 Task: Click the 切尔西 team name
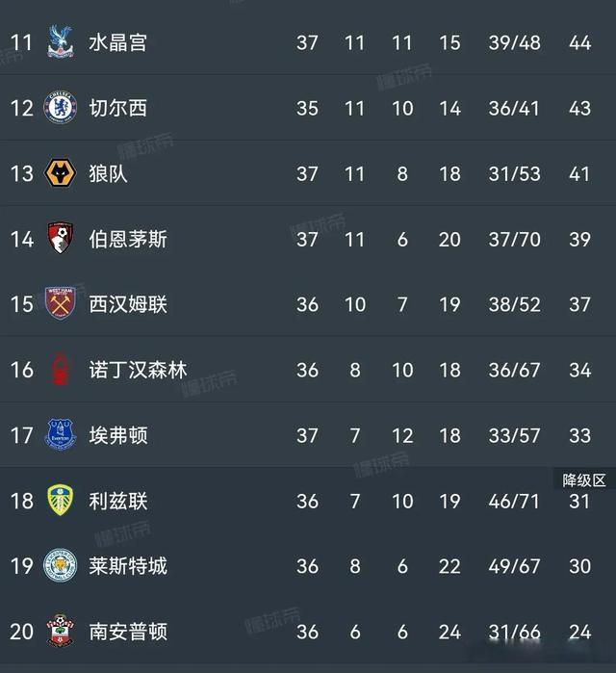(x=117, y=108)
